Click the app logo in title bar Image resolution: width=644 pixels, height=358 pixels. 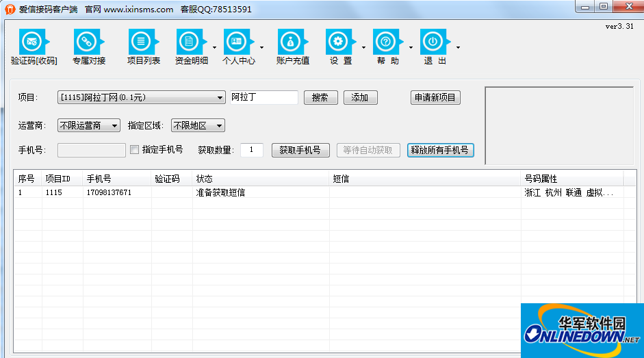pyautogui.click(x=10, y=9)
